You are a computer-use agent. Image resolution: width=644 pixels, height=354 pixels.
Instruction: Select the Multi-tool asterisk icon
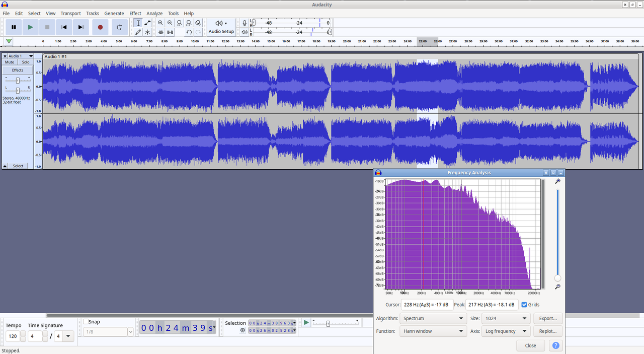[x=147, y=32]
